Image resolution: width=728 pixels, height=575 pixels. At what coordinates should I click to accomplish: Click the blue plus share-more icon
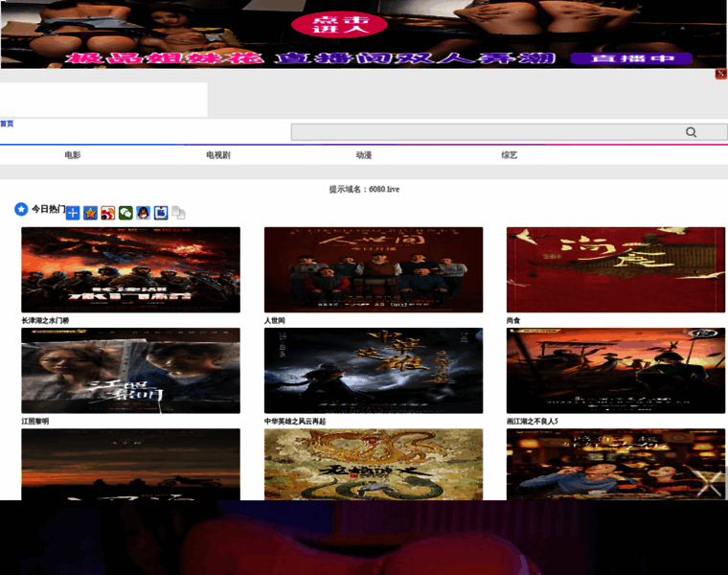click(73, 213)
